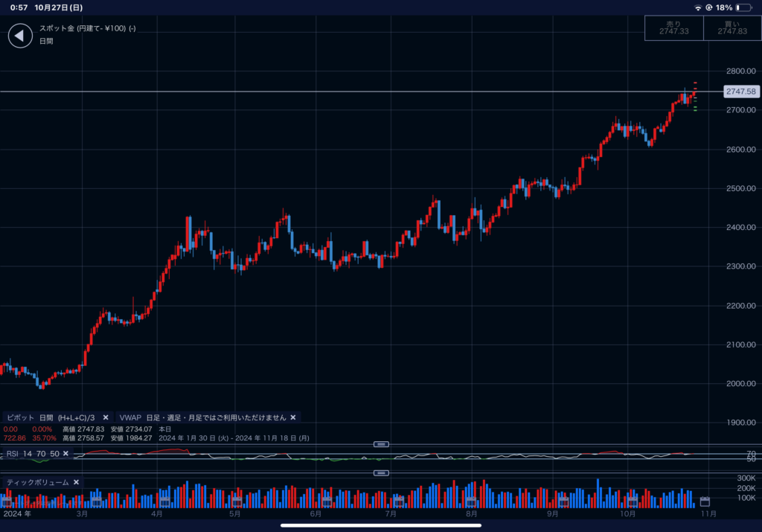
Task: Close the VWAP indicator label
Action: 293,418
